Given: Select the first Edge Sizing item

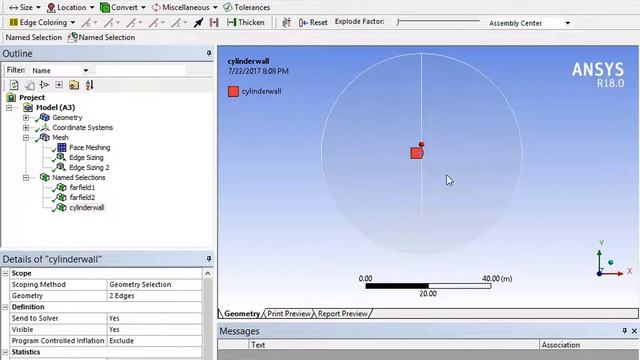Looking at the screenshot, I should 86,158.
